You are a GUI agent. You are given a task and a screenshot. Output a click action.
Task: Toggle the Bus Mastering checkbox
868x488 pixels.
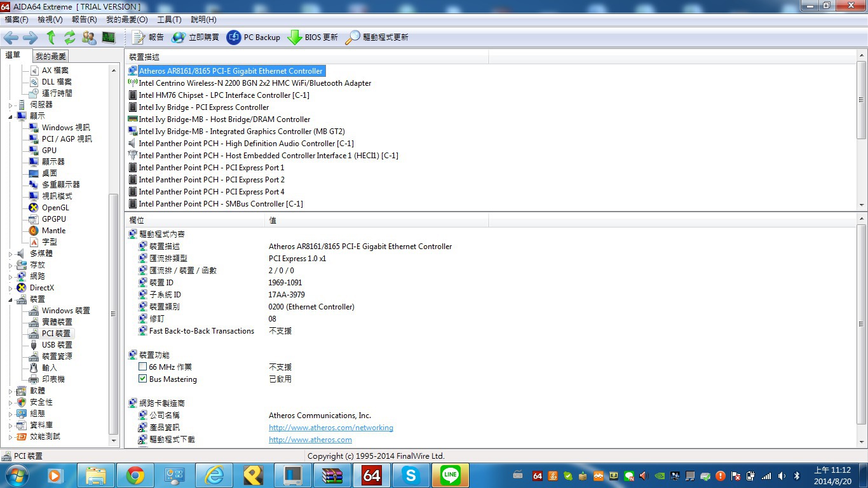click(143, 379)
